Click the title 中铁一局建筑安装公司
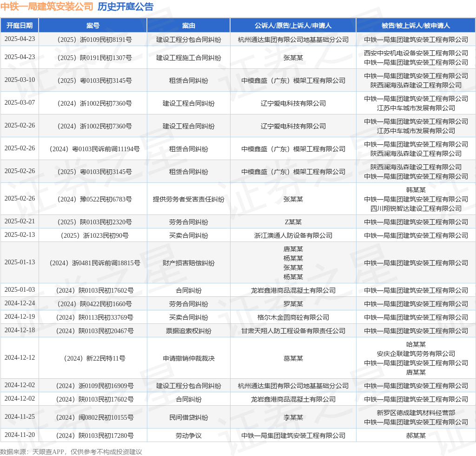 47,7
